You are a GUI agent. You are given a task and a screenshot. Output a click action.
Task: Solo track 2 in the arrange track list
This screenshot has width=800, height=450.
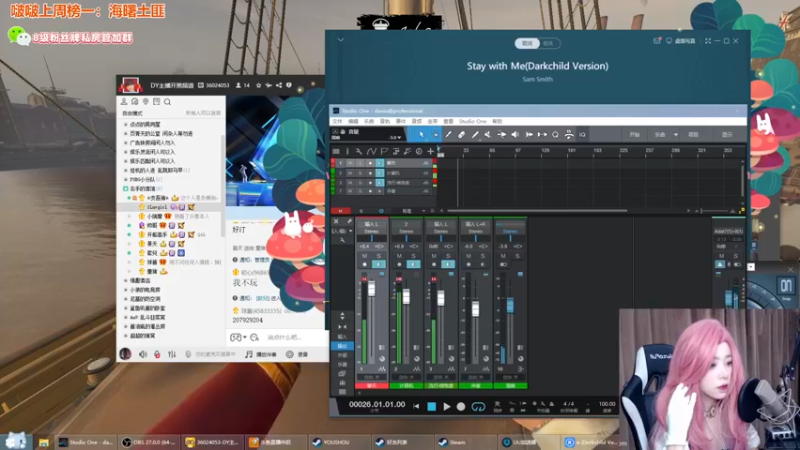(360, 173)
